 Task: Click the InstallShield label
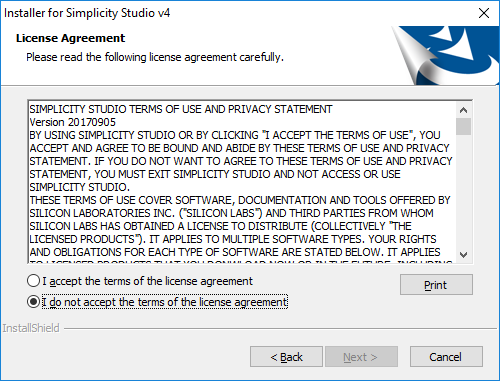pyautogui.click(x=31, y=328)
